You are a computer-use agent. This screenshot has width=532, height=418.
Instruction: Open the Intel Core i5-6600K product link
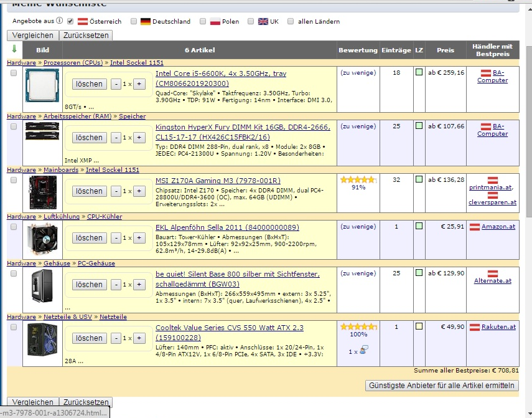(221, 78)
